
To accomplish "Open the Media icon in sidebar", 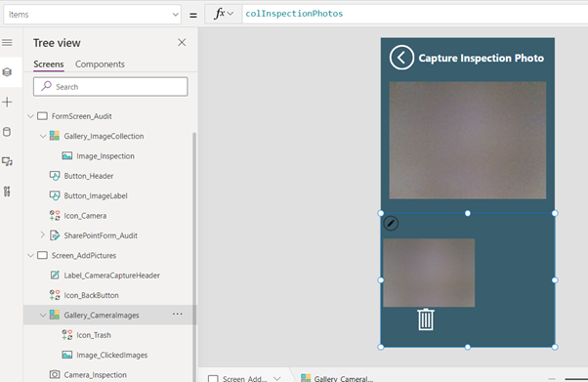I will pos(7,162).
